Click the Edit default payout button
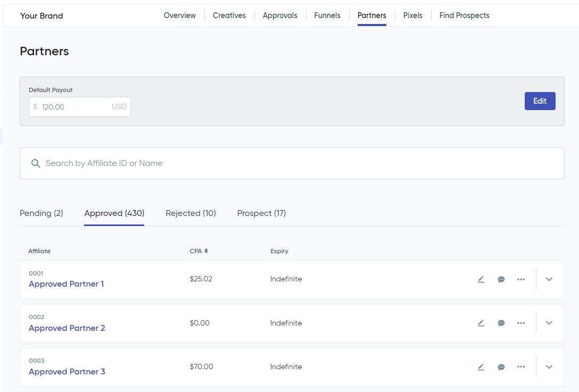 tap(540, 101)
